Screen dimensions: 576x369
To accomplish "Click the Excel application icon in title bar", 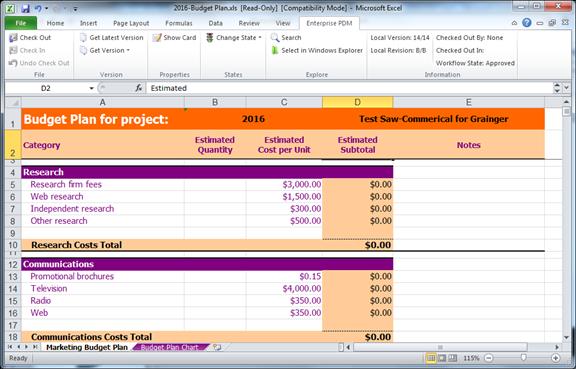I will [x=10, y=8].
